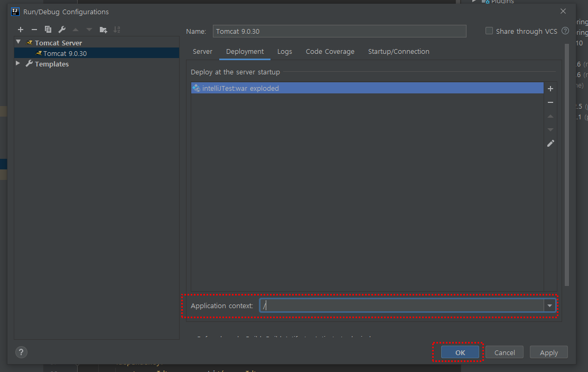Edit deployment artifact with pencil icon
588x372 pixels.
click(550, 144)
